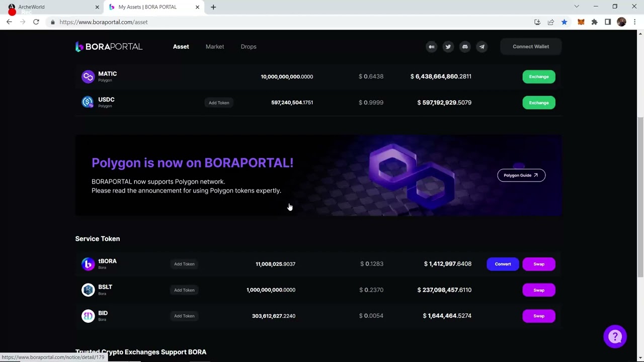
Task: Open the Twitter social icon
Action: coord(448,47)
